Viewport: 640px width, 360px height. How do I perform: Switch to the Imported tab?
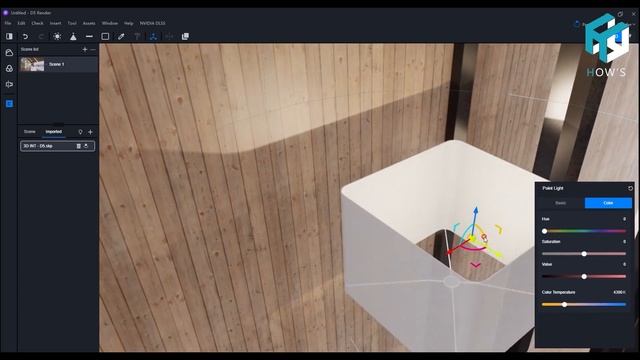(53, 132)
